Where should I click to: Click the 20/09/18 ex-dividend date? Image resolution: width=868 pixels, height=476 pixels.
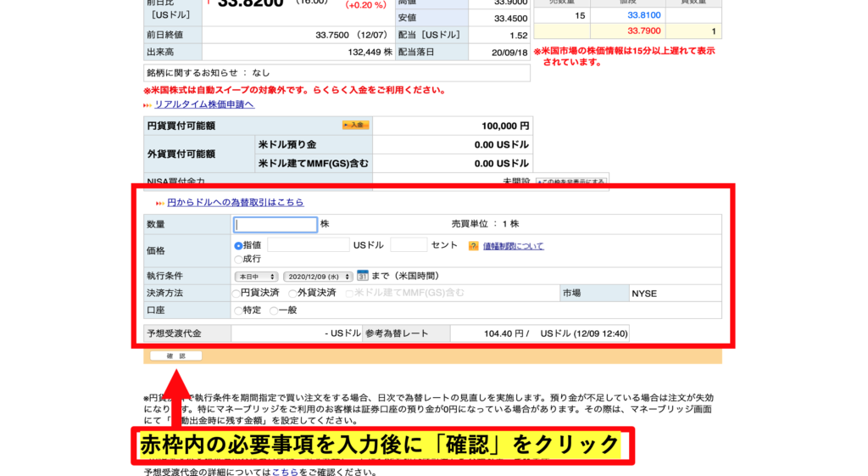click(x=509, y=53)
